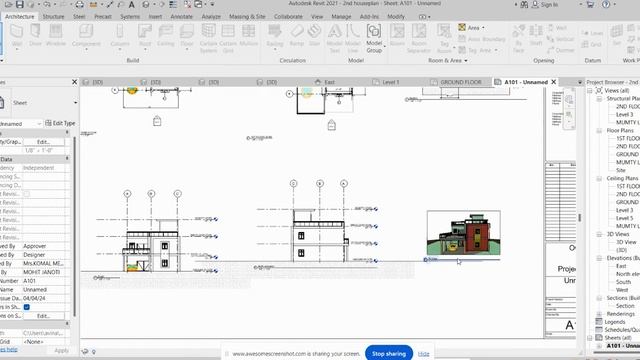Click the Properties panel vertical scrollbar
The image size is (640, 360).
click(x=74, y=227)
